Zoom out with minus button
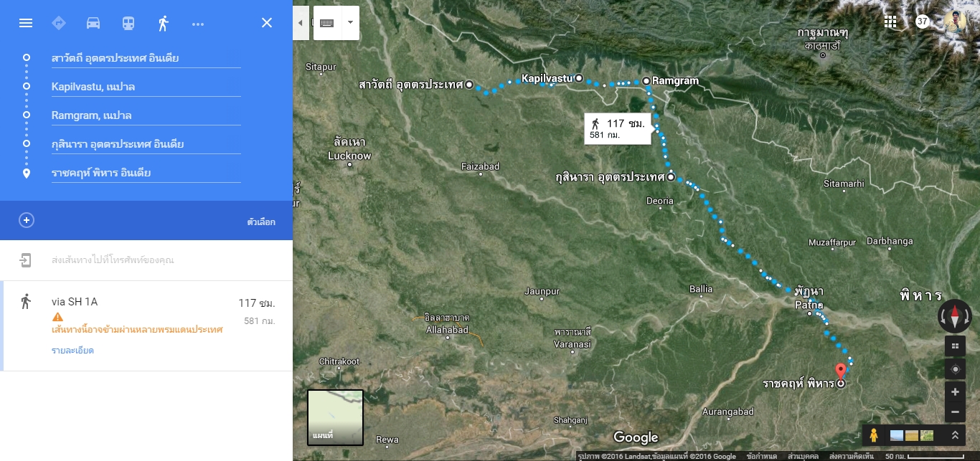Viewport: 980px width, 461px height. point(955,412)
